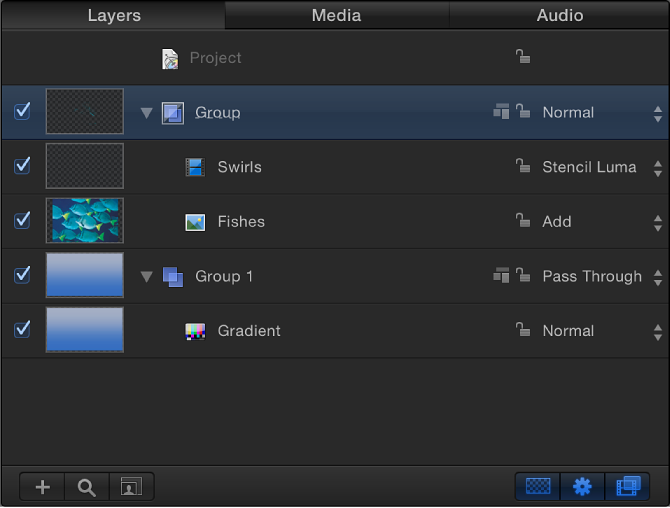
Task: Click the Swirls movie clip icon
Action: click(195, 167)
